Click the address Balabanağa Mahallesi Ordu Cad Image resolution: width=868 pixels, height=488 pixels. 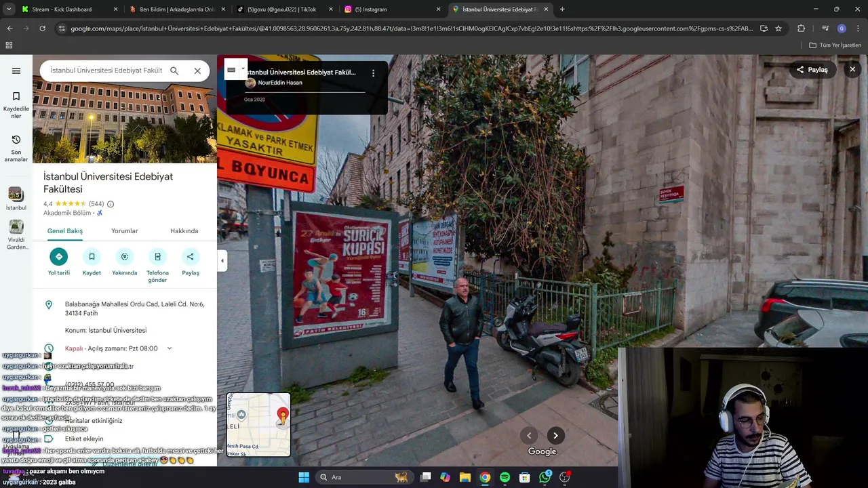coord(134,308)
